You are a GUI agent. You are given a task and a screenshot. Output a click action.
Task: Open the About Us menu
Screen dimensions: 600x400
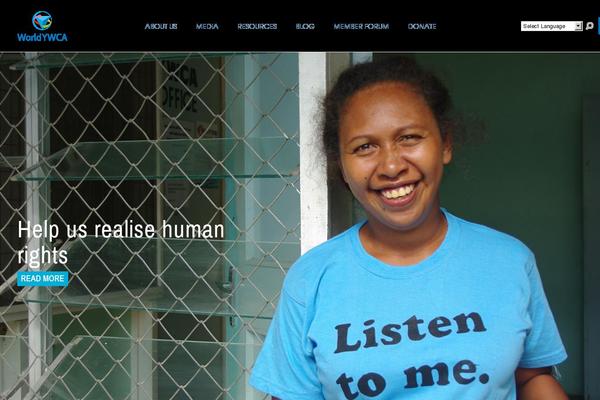click(161, 26)
